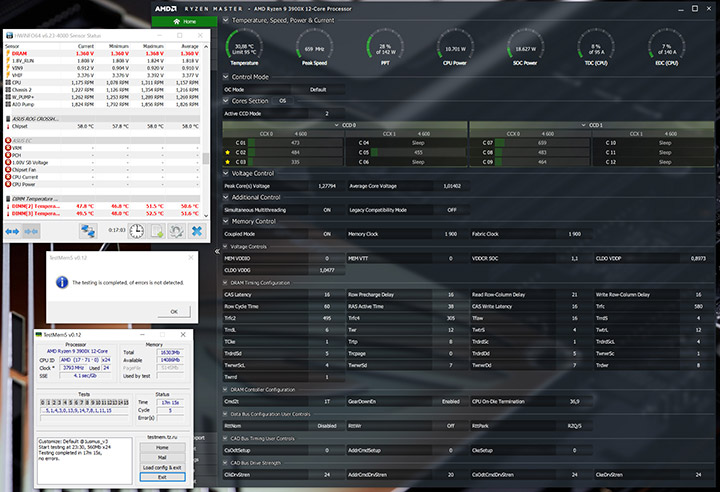
Task: Click the red disabled icon beside PCH sensor
Action: (x=8, y=155)
